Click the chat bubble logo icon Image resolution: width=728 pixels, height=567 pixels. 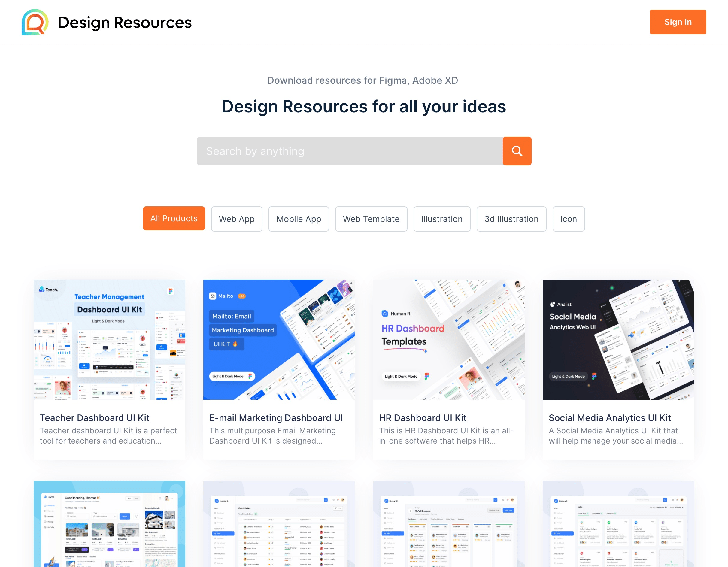pyautogui.click(x=34, y=22)
